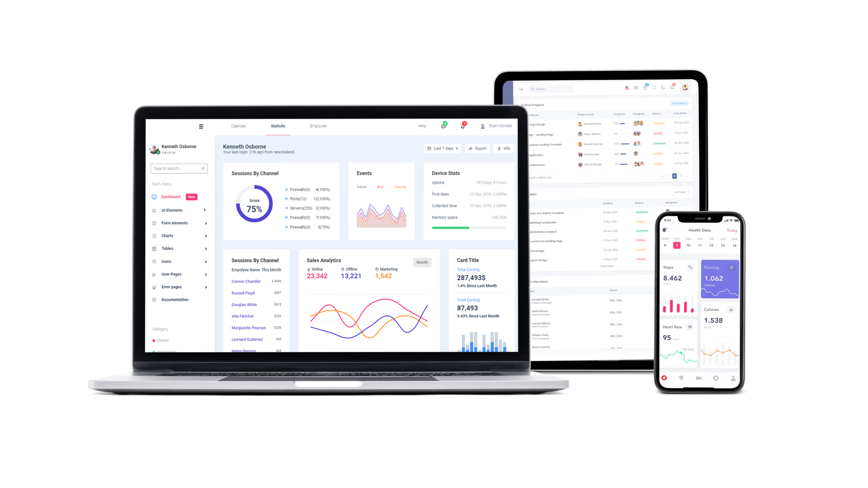Click the info icon on dashboard
The width and height of the screenshot is (868, 488).
503,148
